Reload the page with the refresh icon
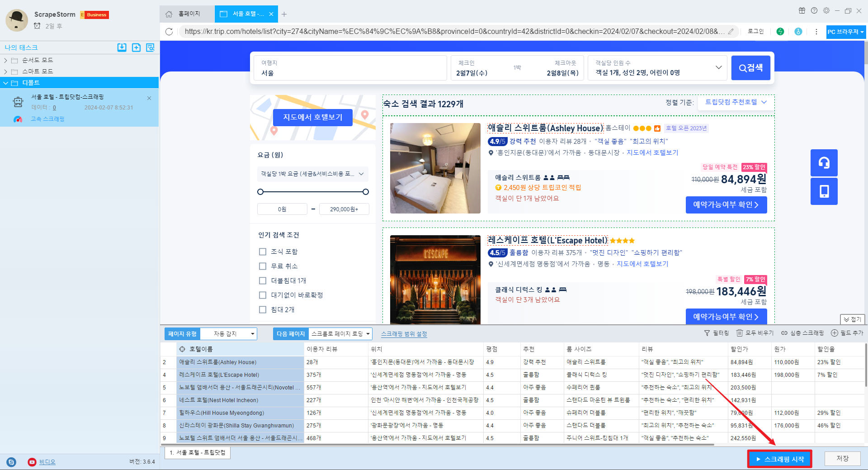The height and width of the screenshot is (470, 868). point(169,32)
